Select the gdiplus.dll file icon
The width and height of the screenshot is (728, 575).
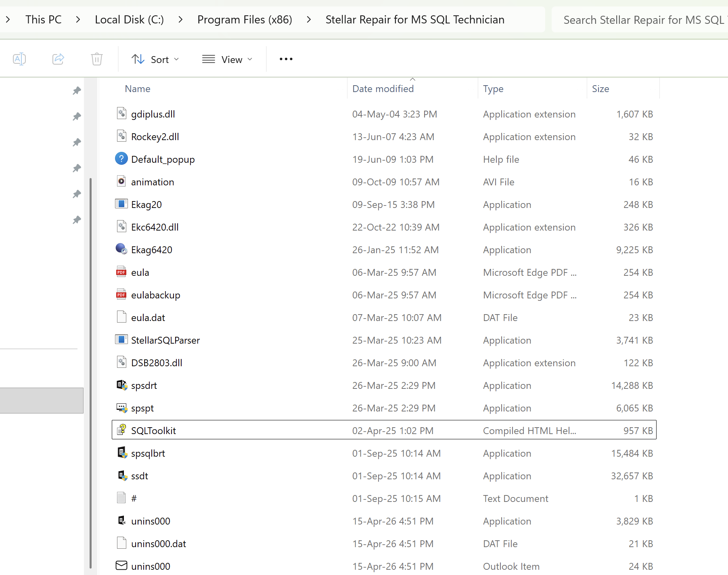click(x=121, y=113)
